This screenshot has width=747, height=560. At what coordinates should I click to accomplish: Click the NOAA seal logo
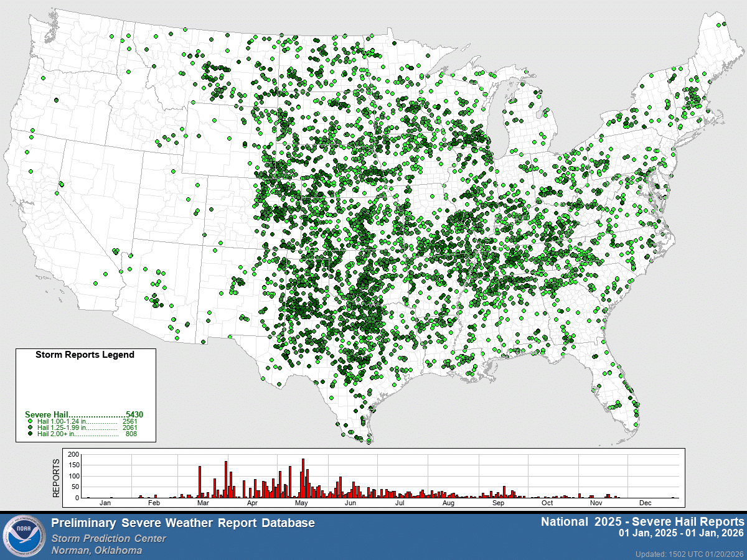point(24,534)
